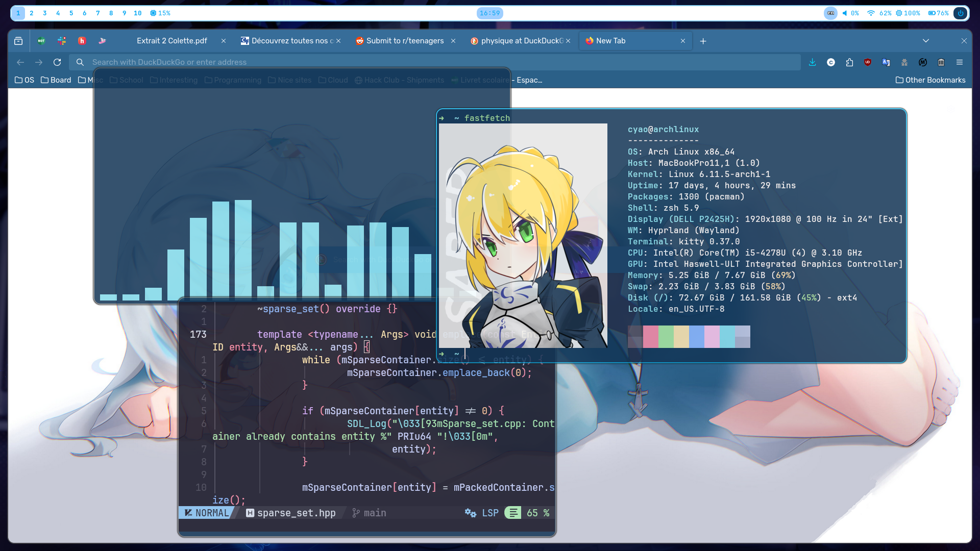The height and width of the screenshot is (551, 980).
Task: Click the circular M extension icon
Action: click(923, 62)
